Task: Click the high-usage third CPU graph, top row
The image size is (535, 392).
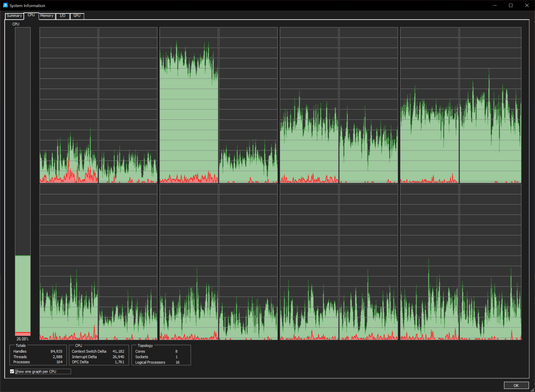Action: click(x=189, y=105)
